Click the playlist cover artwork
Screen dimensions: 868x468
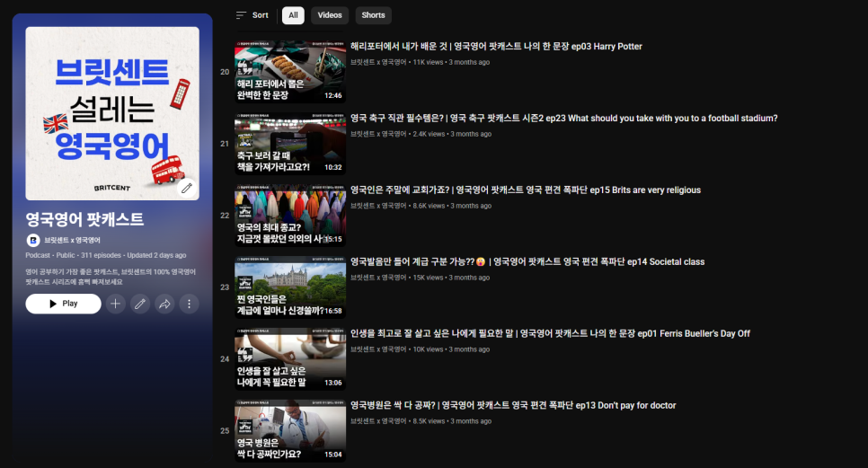click(112, 113)
